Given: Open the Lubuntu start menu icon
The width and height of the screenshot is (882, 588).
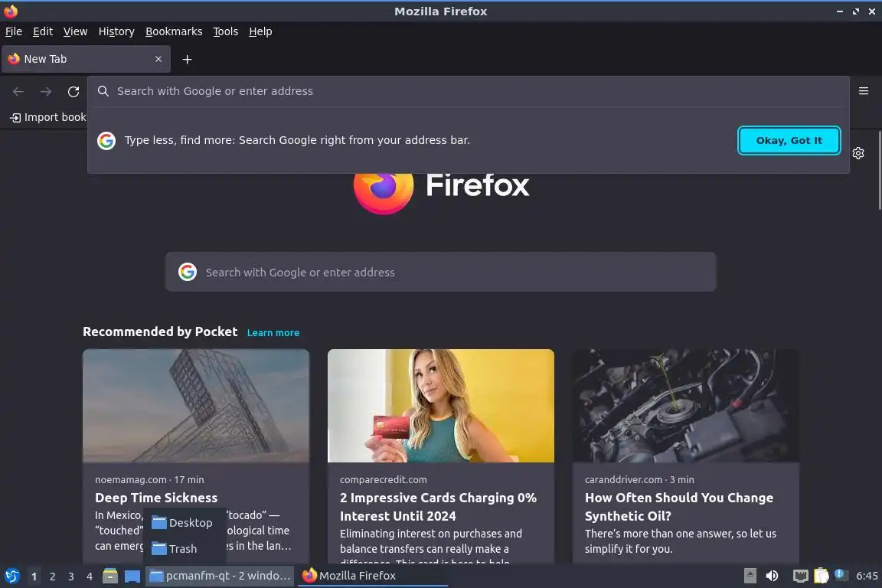Looking at the screenshot, I should tap(11, 576).
